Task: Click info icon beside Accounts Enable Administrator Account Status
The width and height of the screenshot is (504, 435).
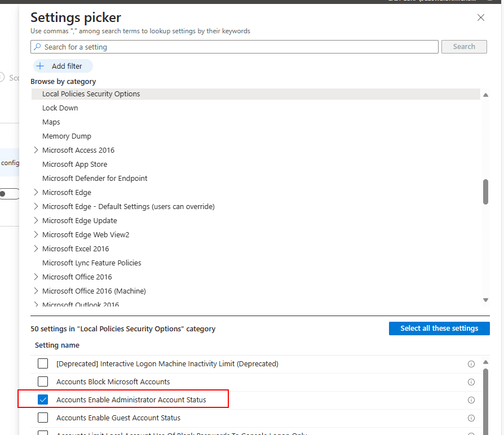Action: point(471,400)
